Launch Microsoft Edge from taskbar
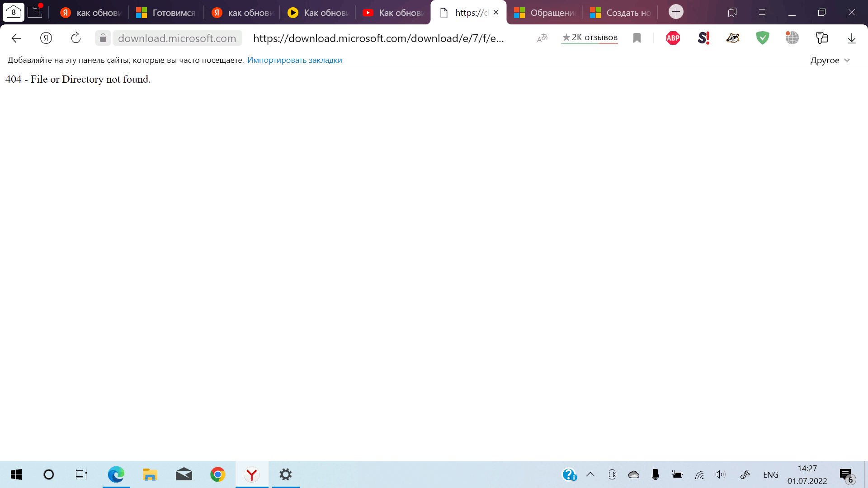This screenshot has height=488, width=868. coord(116,474)
